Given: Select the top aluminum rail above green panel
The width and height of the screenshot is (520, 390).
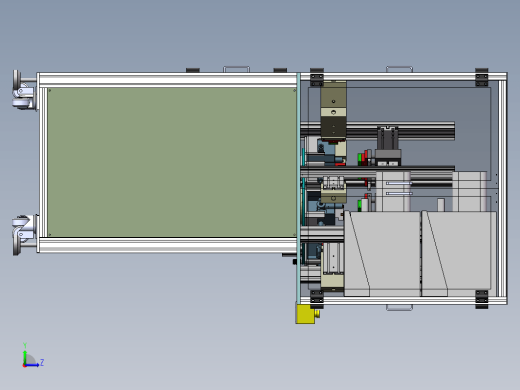Looking at the screenshot, I should coord(168,80).
